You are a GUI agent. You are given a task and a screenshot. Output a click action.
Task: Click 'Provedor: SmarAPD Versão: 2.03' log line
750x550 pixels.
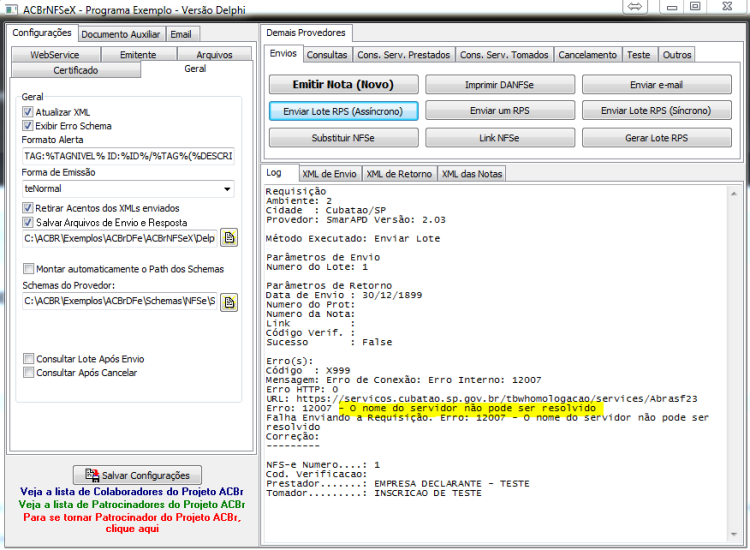tap(355, 220)
